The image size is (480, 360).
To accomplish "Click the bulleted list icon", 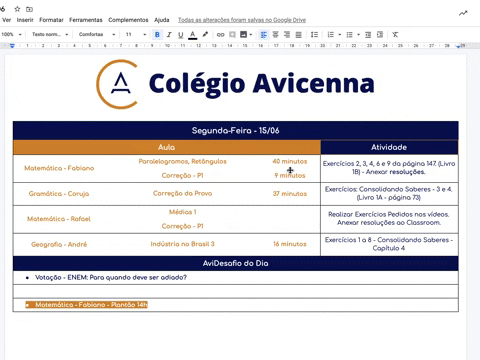I will (x=349, y=35).
